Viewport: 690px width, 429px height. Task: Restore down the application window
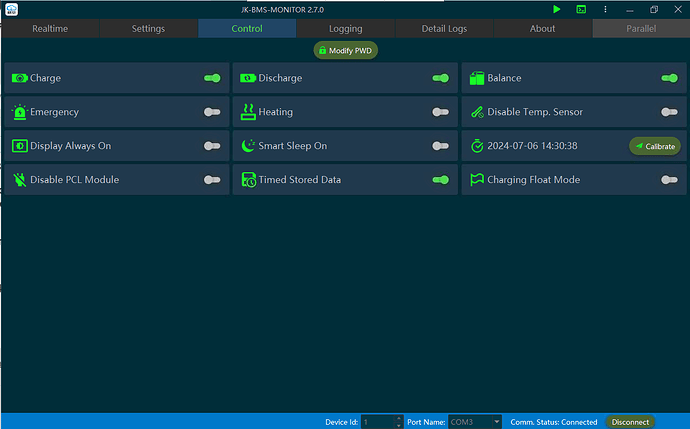pyautogui.click(x=654, y=9)
